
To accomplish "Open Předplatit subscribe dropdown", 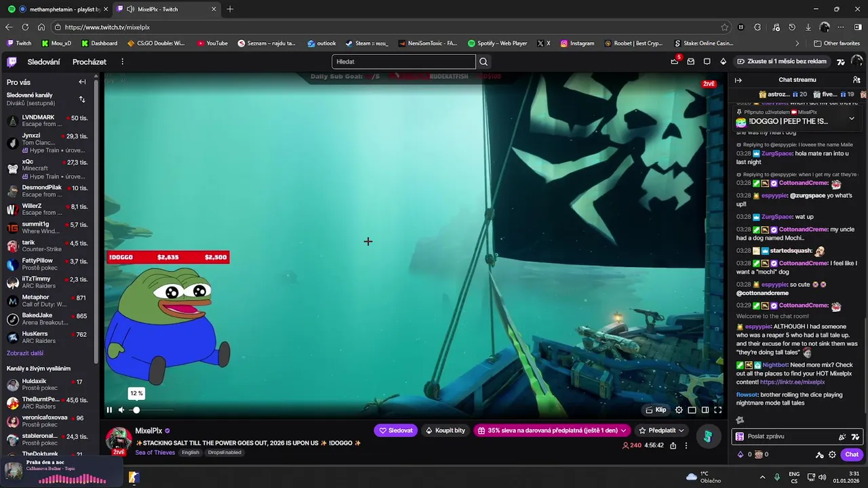I will (x=660, y=430).
